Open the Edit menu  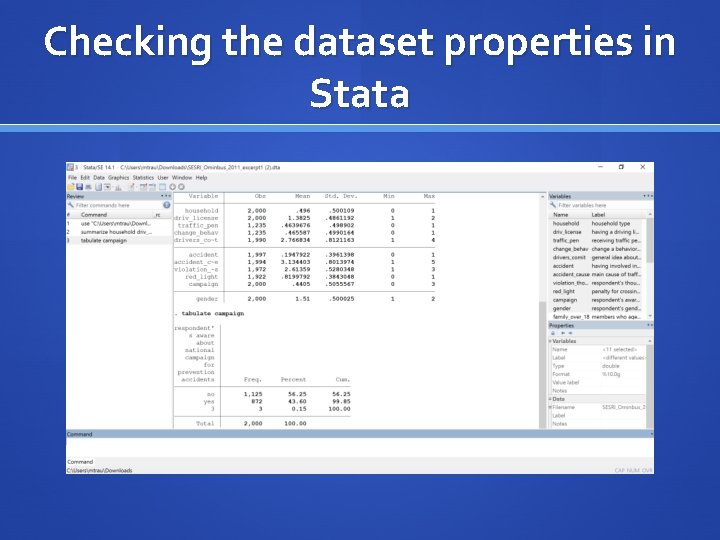point(85,178)
